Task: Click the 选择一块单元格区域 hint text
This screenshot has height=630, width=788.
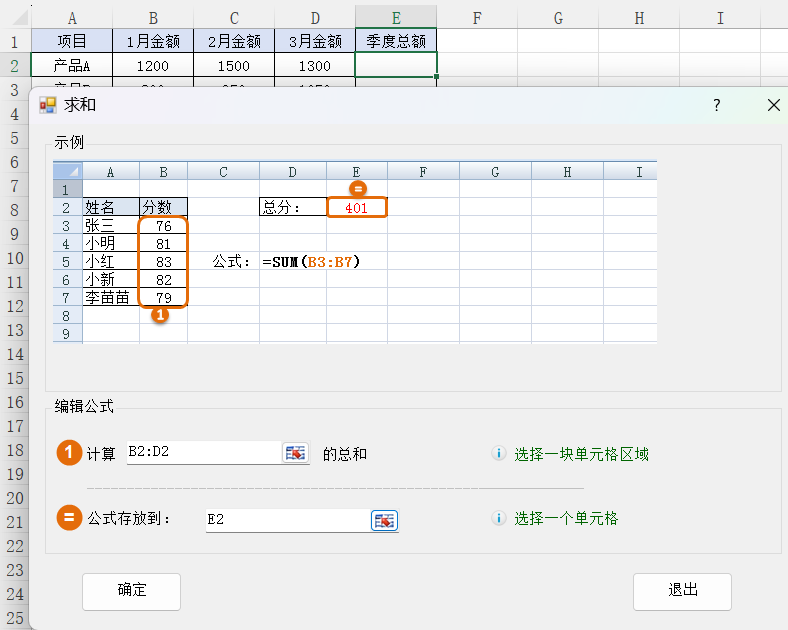Action: pyautogui.click(x=581, y=454)
